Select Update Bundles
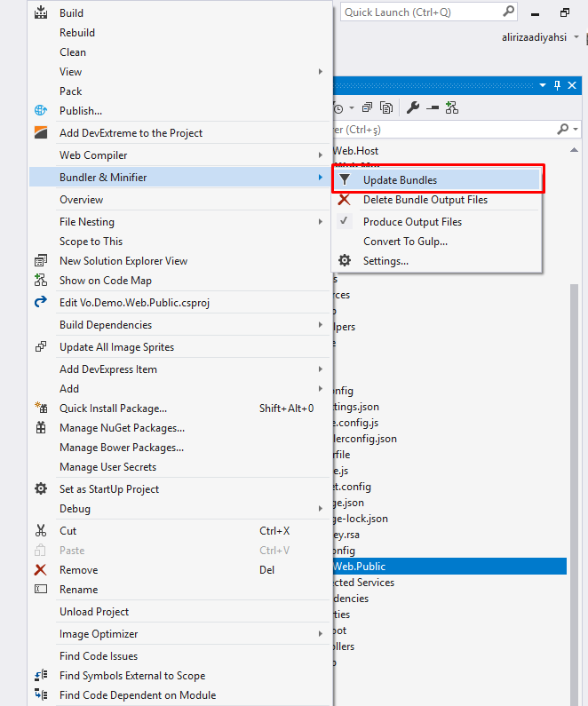The image size is (588, 706). pyautogui.click(x=437, y=179)
